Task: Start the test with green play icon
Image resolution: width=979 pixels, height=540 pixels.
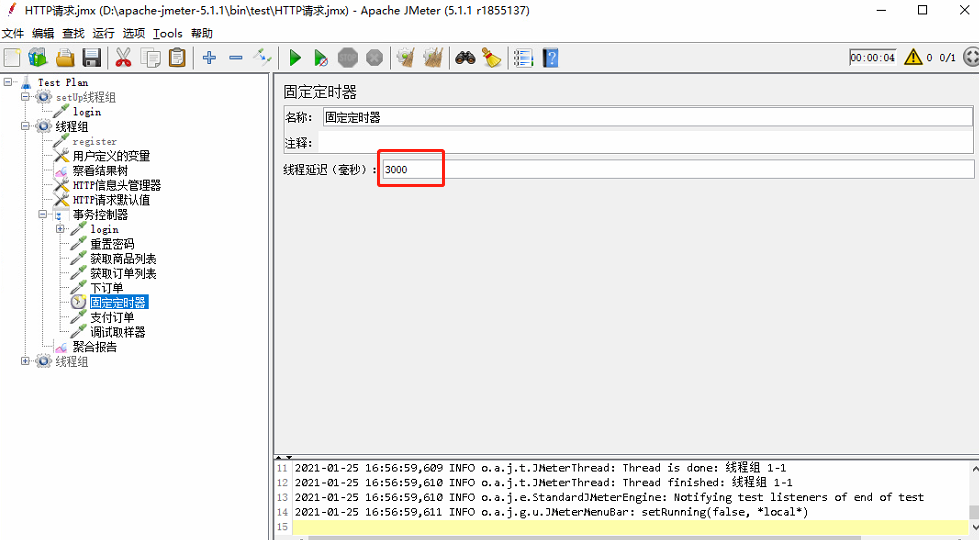Action: click(x=295, y=58)
